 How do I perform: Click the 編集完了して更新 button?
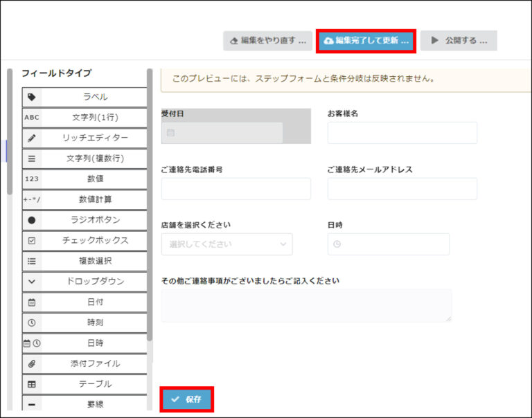(x=366, y=41)
